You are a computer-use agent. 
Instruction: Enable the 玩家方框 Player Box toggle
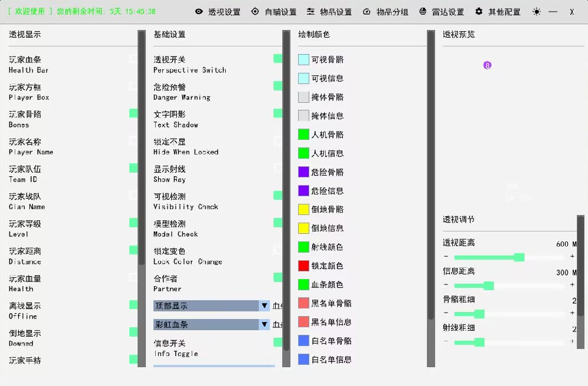(133, 86)
